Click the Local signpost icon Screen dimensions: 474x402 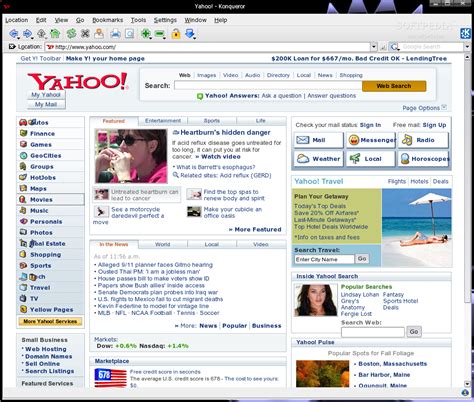pos(355,159)
